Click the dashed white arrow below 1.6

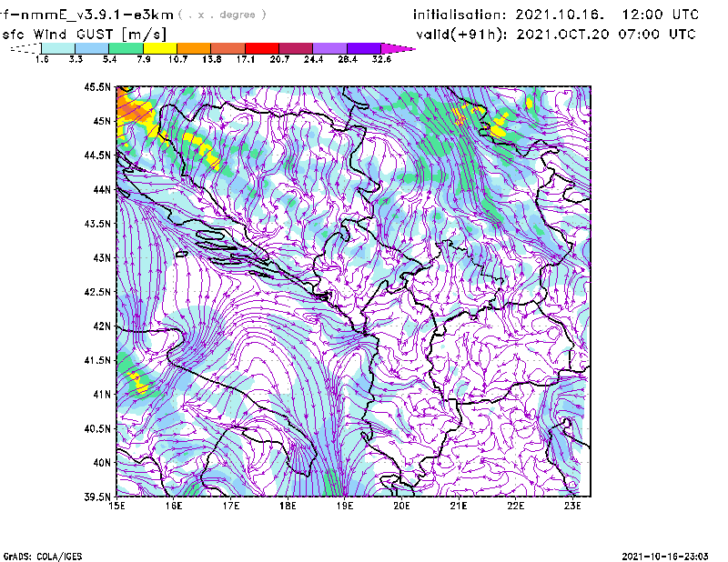click(25, 48)
